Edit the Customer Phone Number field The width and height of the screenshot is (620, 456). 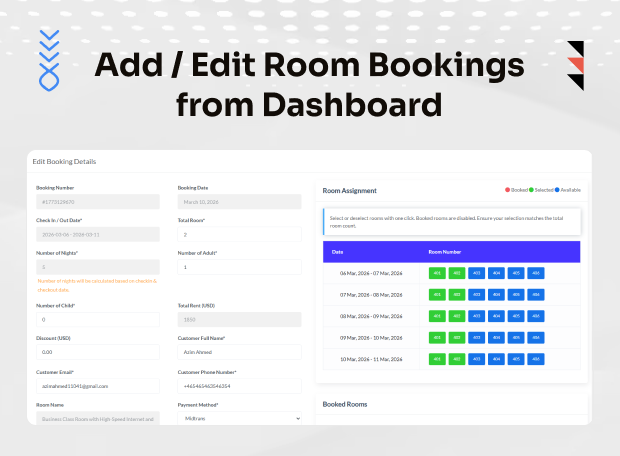point(239,385)
